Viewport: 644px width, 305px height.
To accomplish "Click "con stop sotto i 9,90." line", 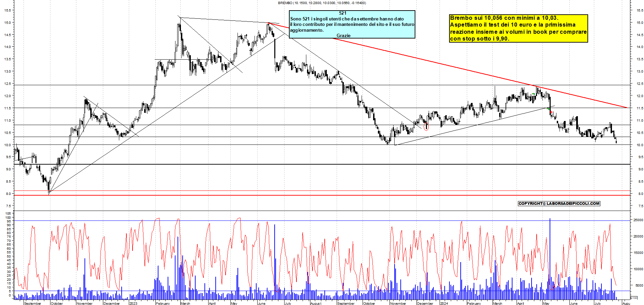I will (x=480, y=39).
